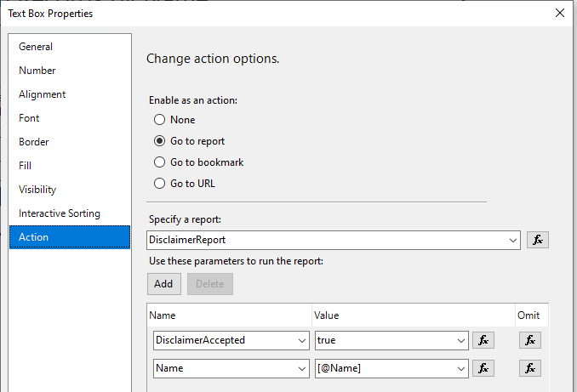577x392 pixels.
Task: Click the Delete parameter button
Action: pos(210,284)
